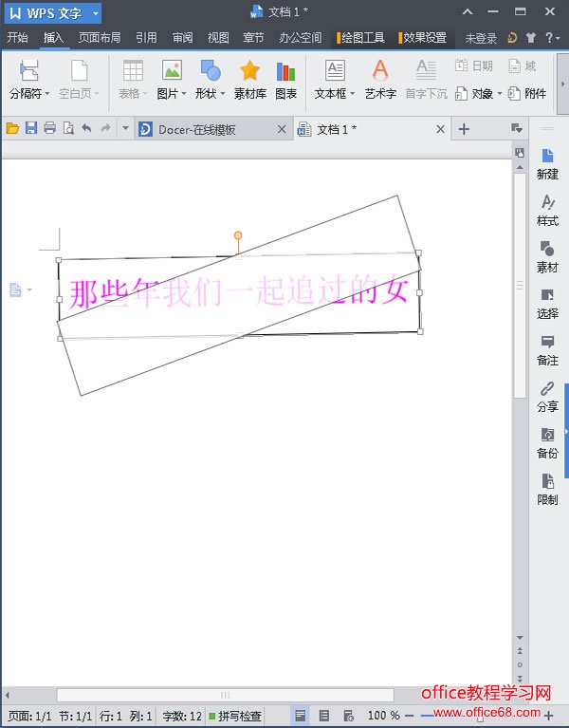Open print preview icon
Image resolution: width=569 pixels, height=728 pixels.
(68, 128)
